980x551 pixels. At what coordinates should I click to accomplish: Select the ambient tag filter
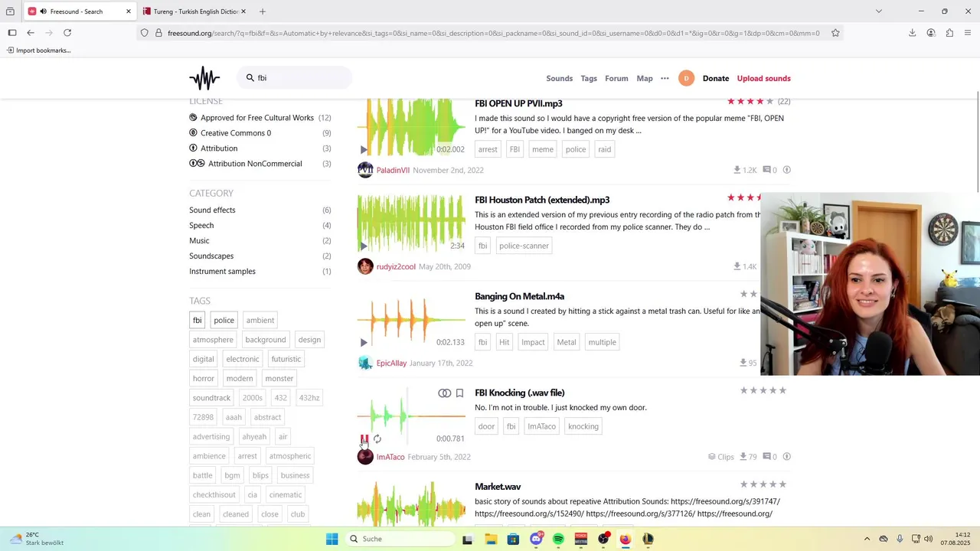coord(260,321)
